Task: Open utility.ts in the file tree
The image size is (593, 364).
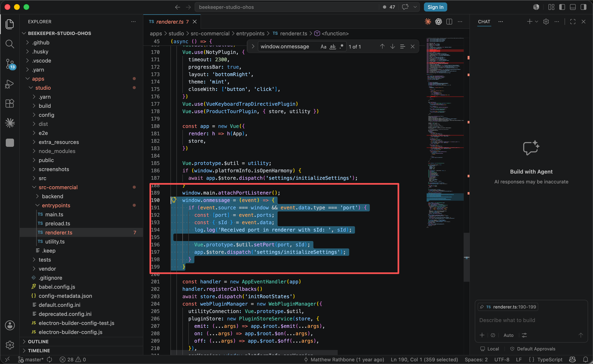Action: [55, 241]
